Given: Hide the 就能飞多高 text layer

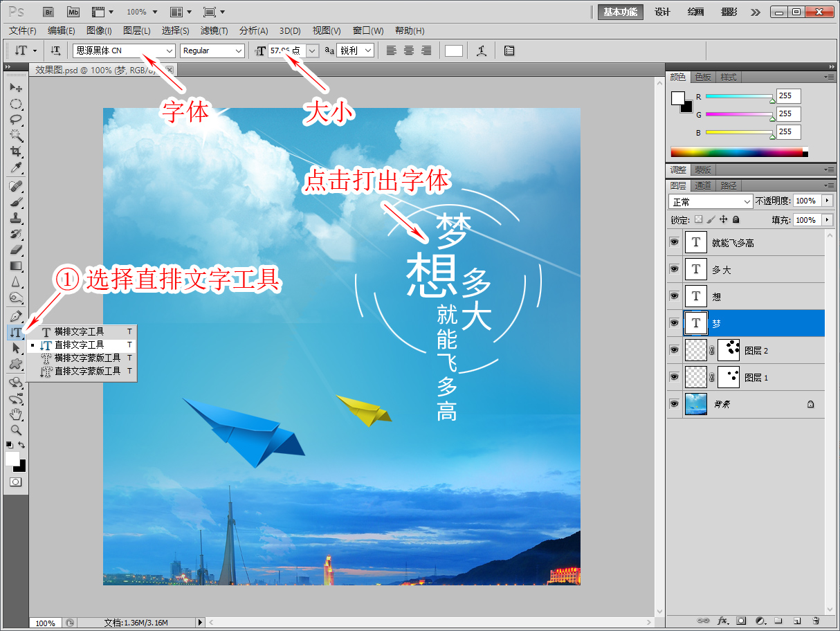Looking at the screenshot, I should coord(674,242).
